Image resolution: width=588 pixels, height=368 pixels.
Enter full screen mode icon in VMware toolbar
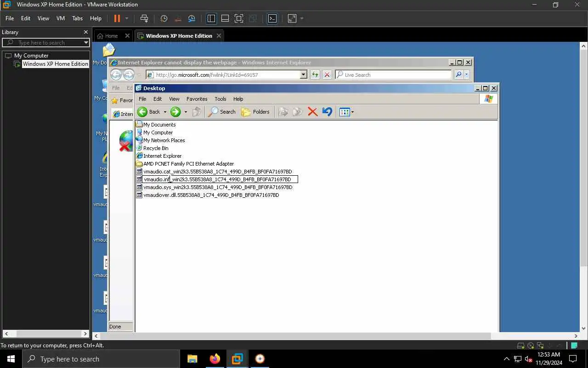(239, 18)
